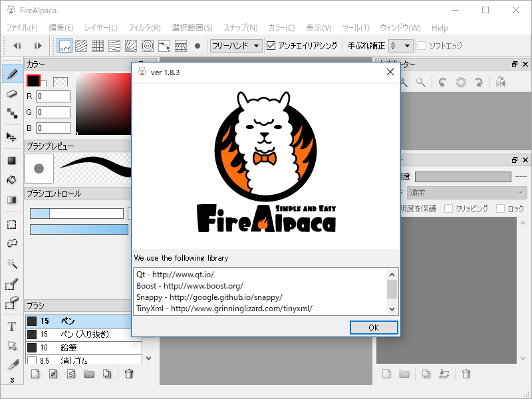Delete the selected brush via trash icon
532x399 pixels.
128,374
